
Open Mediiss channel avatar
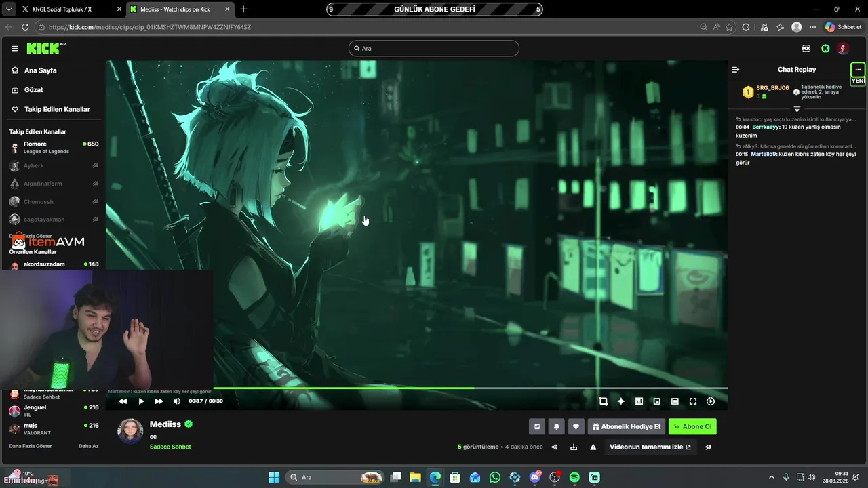(130, 431)
